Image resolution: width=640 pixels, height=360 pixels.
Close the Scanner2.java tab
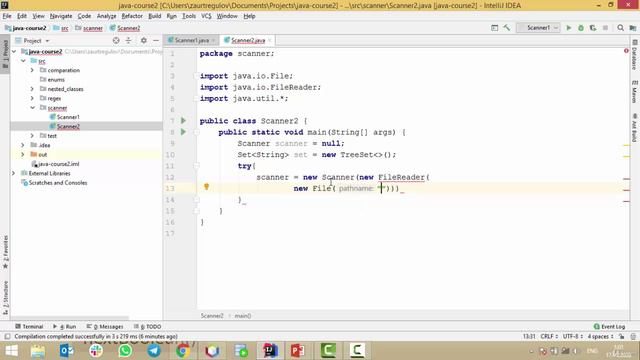point(270,40)
